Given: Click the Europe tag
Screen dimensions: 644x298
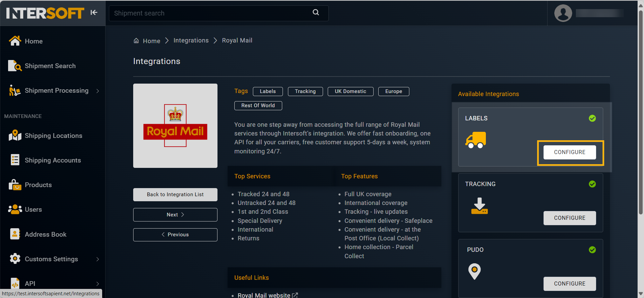Looking at the screenshot, I should pyautogui.click(x=393, y=91).
